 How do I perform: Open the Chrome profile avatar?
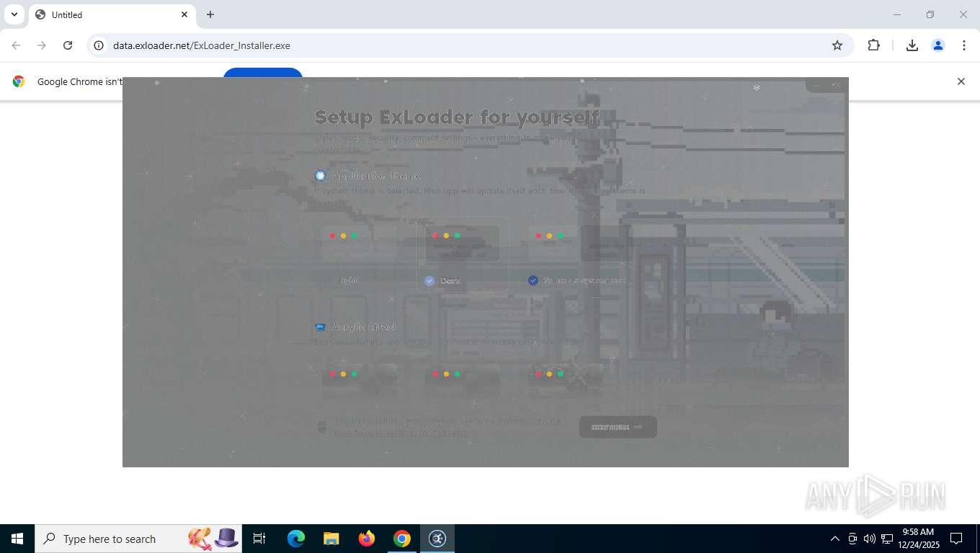point(938,45)
